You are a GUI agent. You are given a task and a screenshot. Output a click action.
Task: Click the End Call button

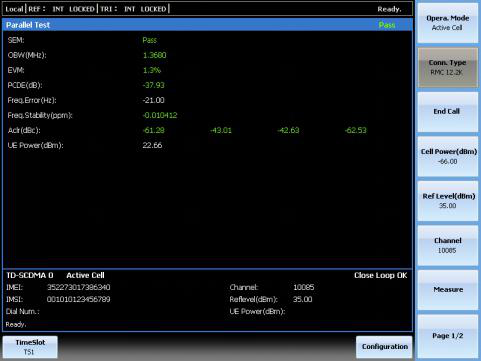(447, 112)
